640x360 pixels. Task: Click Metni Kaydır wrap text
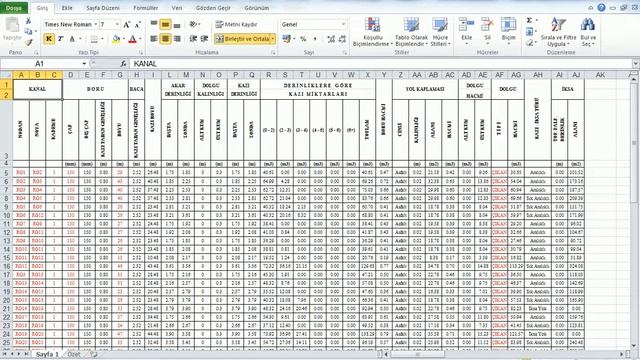click(237, 24)
